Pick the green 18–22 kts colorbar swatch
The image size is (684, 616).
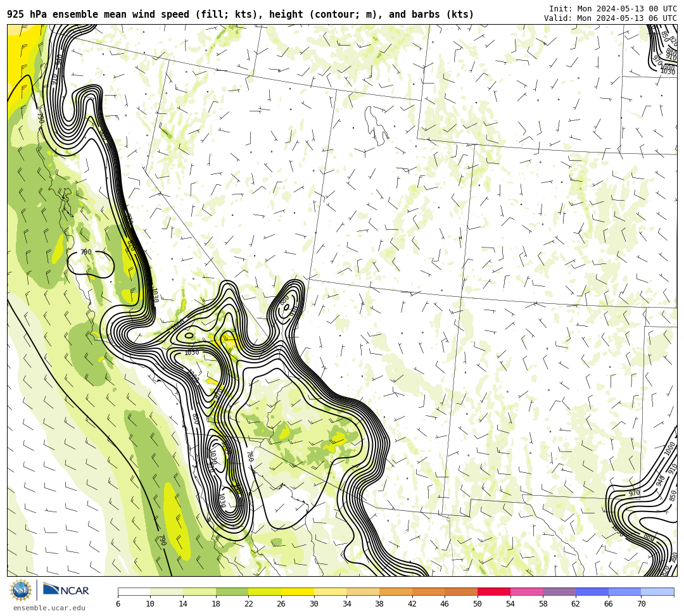[x=232, y=591]
